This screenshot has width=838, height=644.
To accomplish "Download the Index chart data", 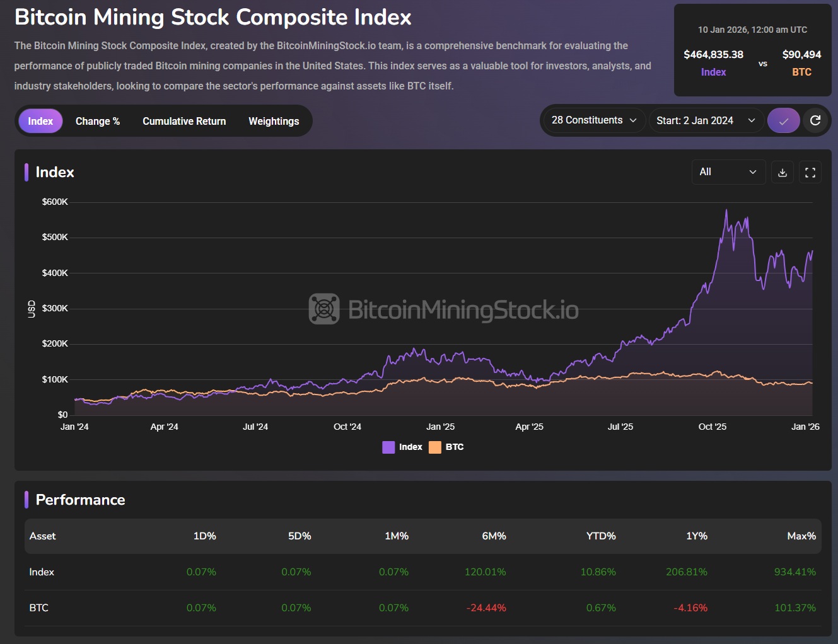I will 783,172.
